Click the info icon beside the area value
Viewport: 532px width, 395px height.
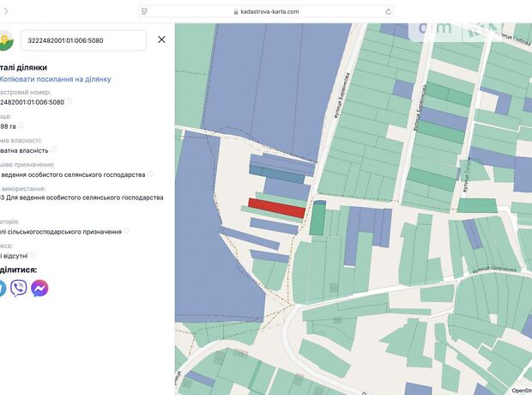click(21, 126)
